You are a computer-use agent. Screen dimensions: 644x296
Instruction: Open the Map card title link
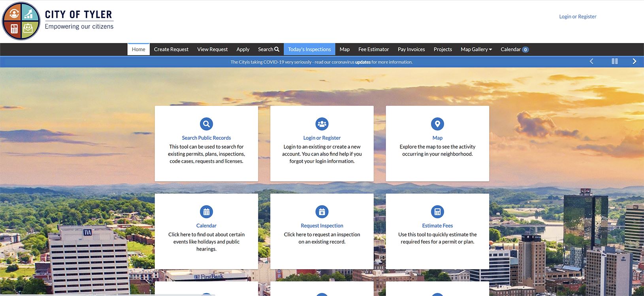click(x=437, y=138)
